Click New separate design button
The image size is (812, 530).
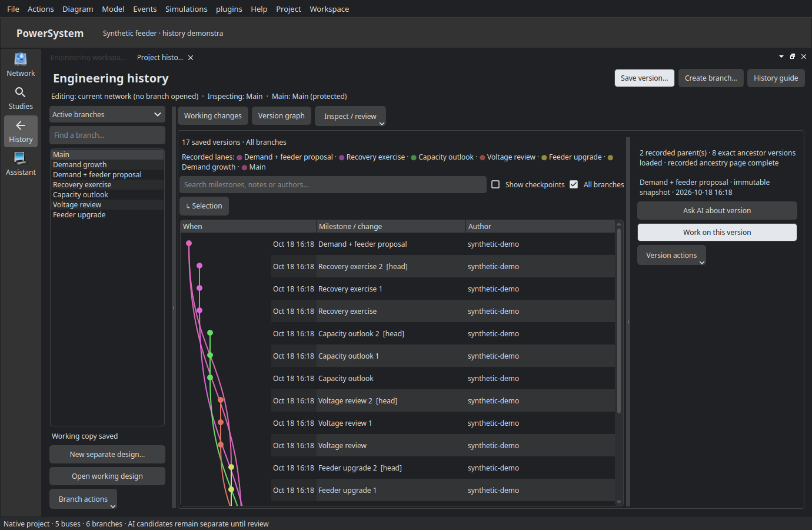pyautogui.click(x=107, y=455)
